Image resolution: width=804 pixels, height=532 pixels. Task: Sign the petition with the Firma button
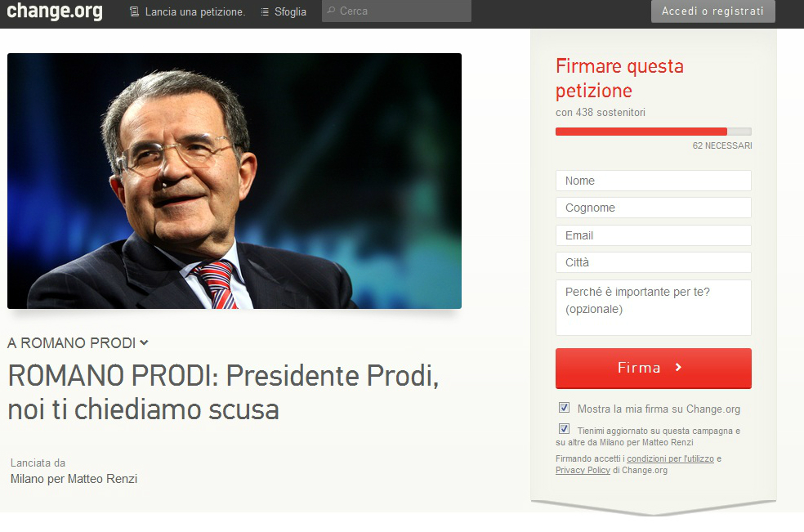point(654,369)
